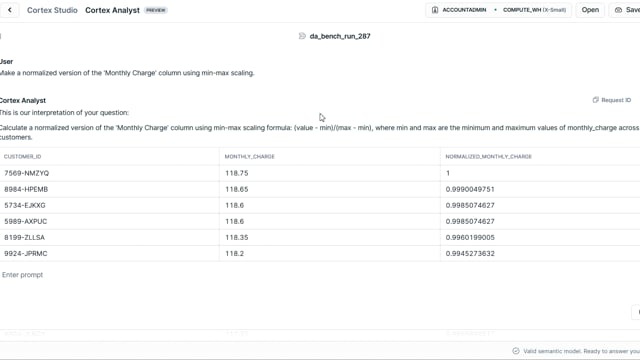Image resolution: width=640 pixels, height=360 pixels.
Task: Open Cortex Studio breadcrumb link
Action: [x=52, y=10]
